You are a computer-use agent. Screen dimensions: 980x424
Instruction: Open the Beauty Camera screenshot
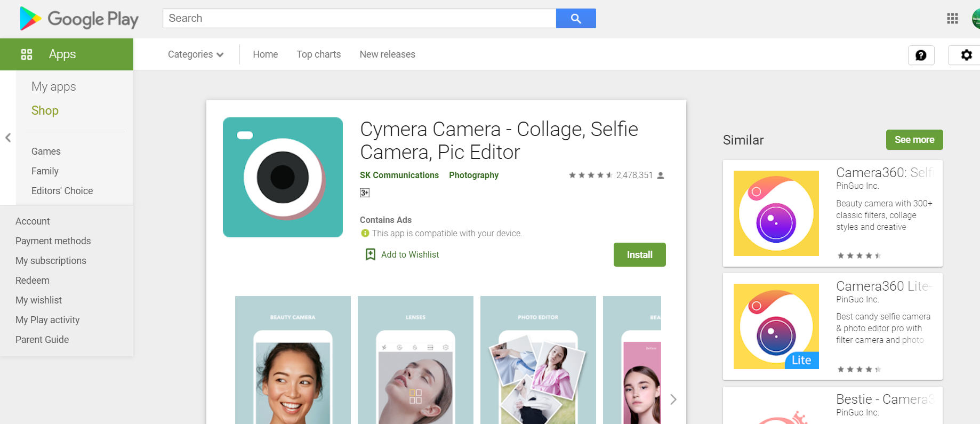point(293,360)
